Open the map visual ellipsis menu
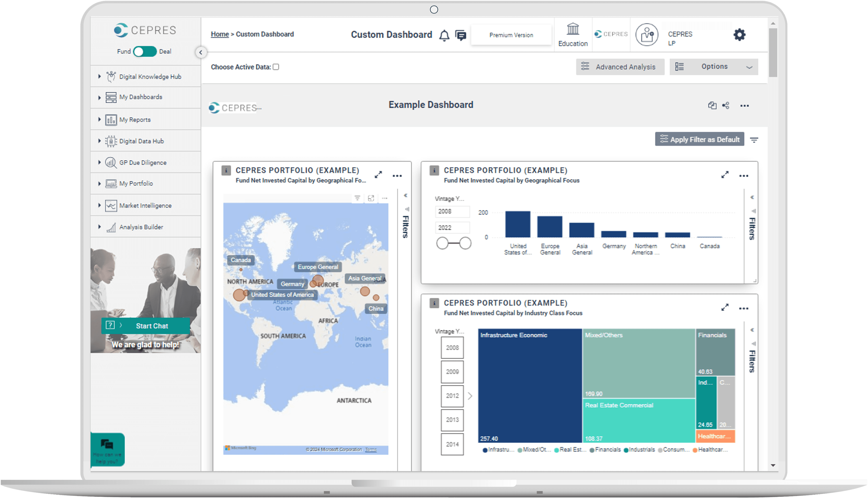868x498 pixels. coord(384,198)
